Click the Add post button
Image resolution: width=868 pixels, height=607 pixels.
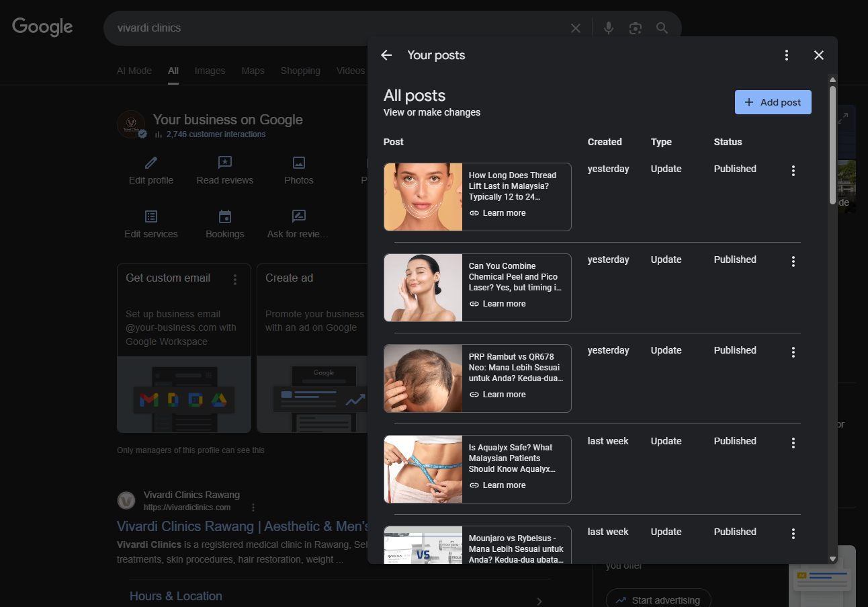point(773,102)
